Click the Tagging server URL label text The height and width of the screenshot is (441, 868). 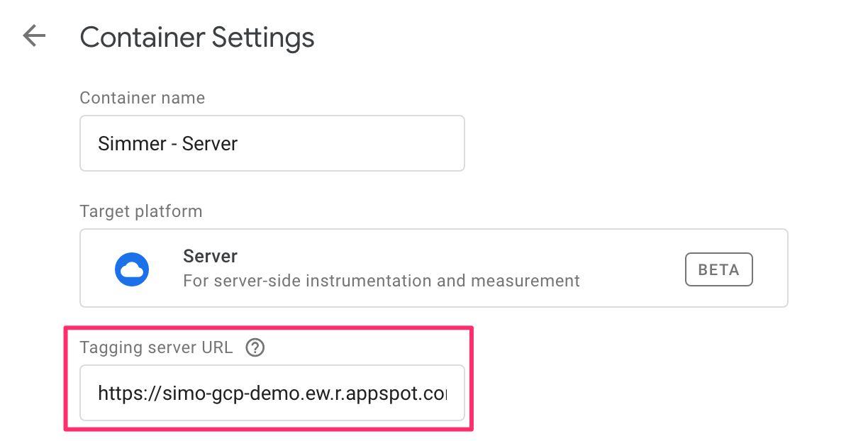[156, 348]
